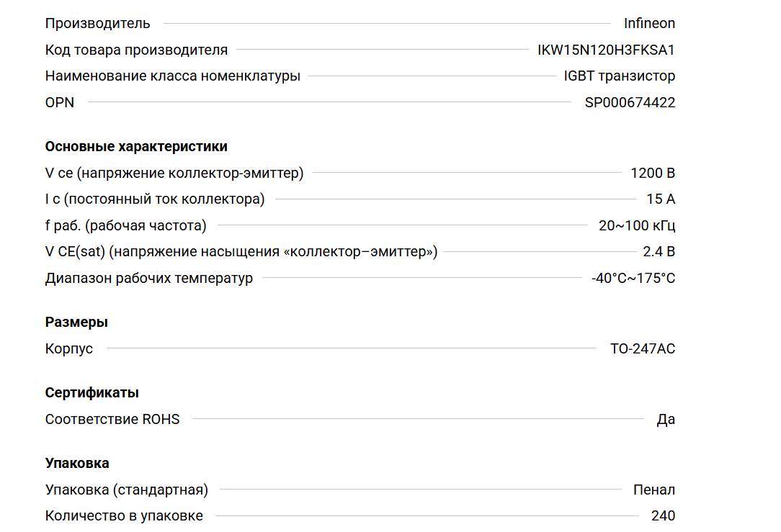The image size is (781, 532).
Task: Click the 20~100 кГц frequency value
Action: click(637, 225)
